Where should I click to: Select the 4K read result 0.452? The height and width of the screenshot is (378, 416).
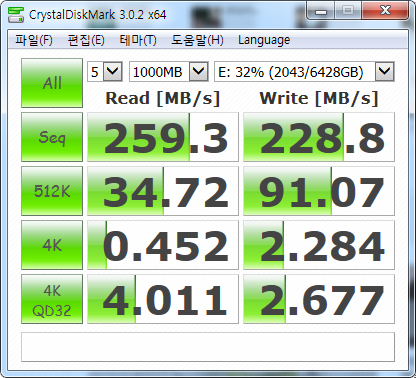163,245
